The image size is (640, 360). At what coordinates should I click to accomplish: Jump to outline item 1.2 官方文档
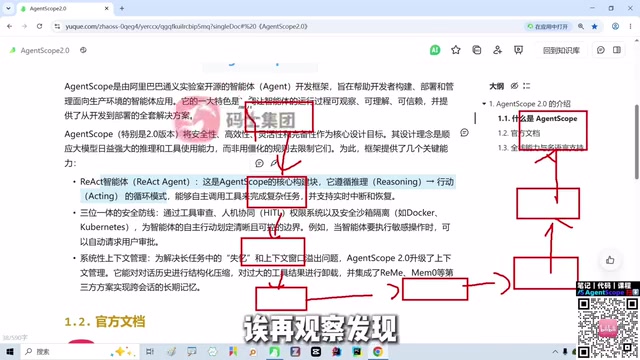[519, 133]
